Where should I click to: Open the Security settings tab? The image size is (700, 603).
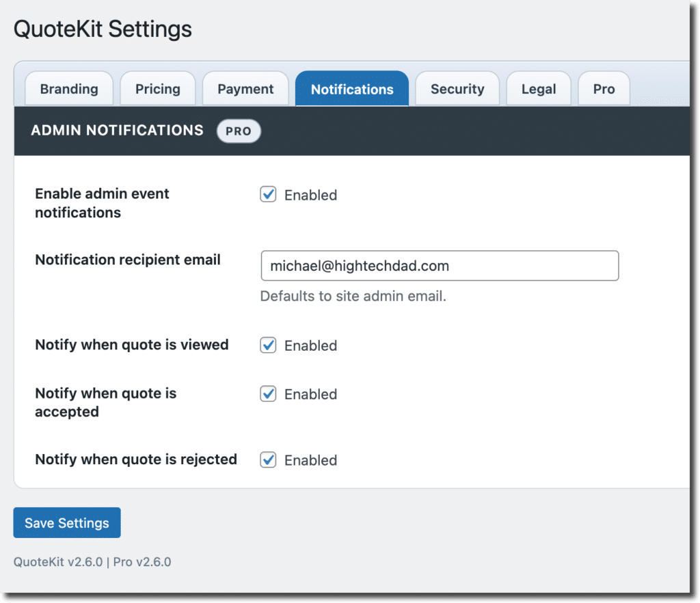457,89
